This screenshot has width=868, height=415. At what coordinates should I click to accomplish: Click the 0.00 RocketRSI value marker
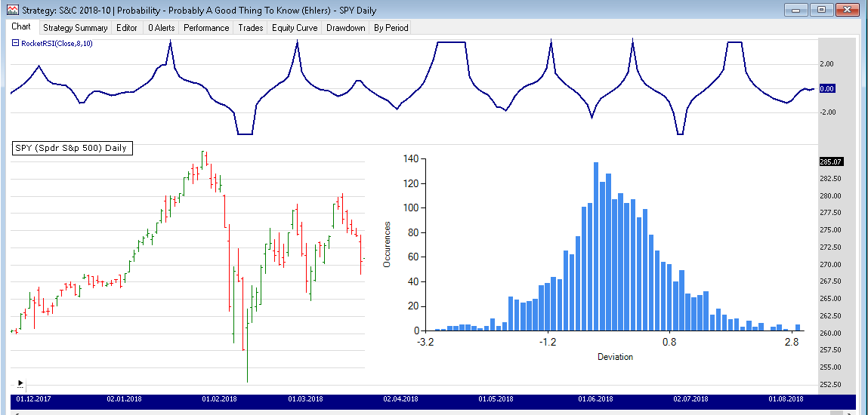[827, 88]
